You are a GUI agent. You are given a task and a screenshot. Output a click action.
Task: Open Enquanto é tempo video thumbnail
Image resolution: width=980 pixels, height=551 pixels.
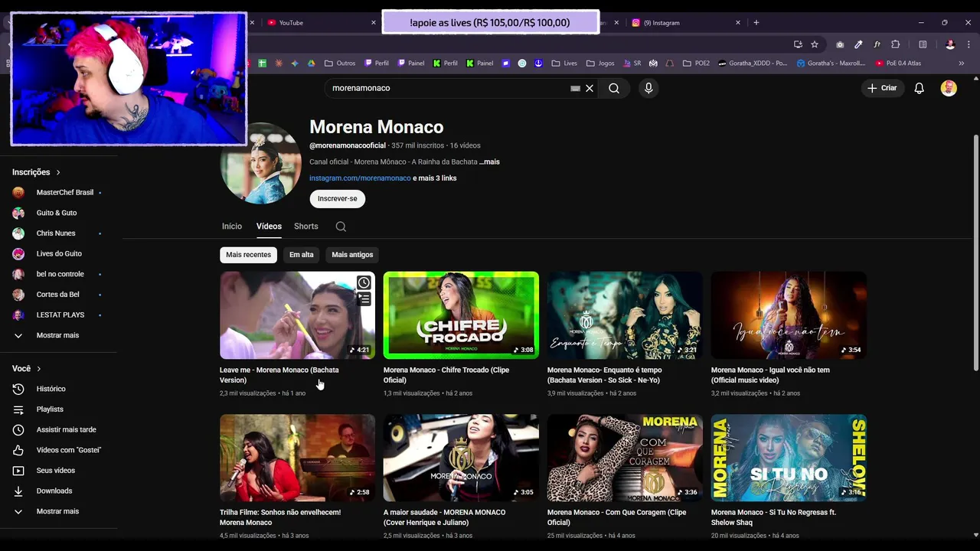625,315
